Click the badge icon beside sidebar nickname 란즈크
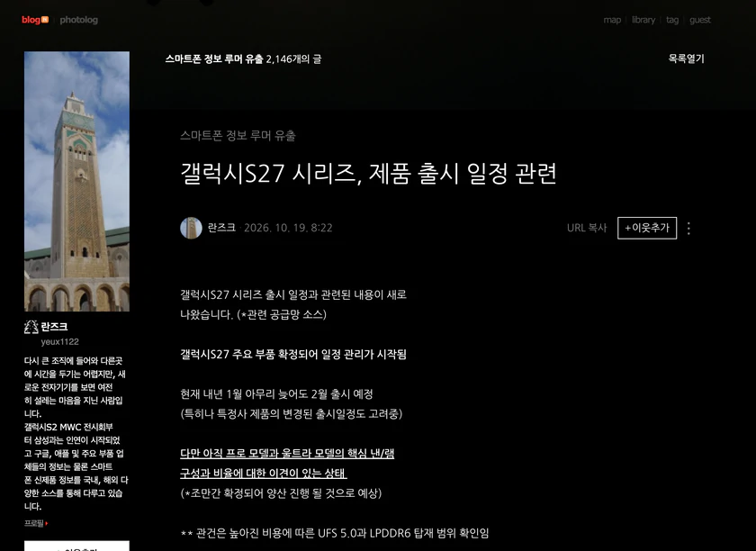Viewport: 756px width, 551px height. (x=31, y=327)
